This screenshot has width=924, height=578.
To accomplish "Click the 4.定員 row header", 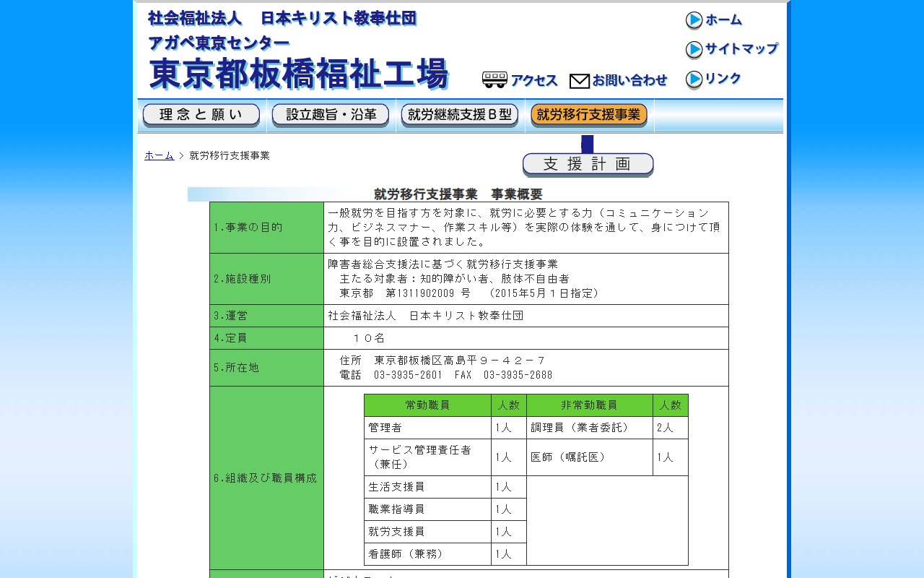I will pyautogui.click(x=267, y=338).
